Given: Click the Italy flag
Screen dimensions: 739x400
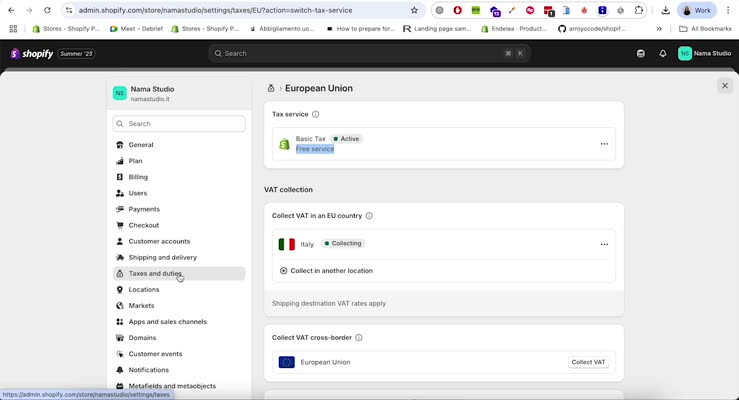Looking at the screenshot, I should tap(287, 244).
